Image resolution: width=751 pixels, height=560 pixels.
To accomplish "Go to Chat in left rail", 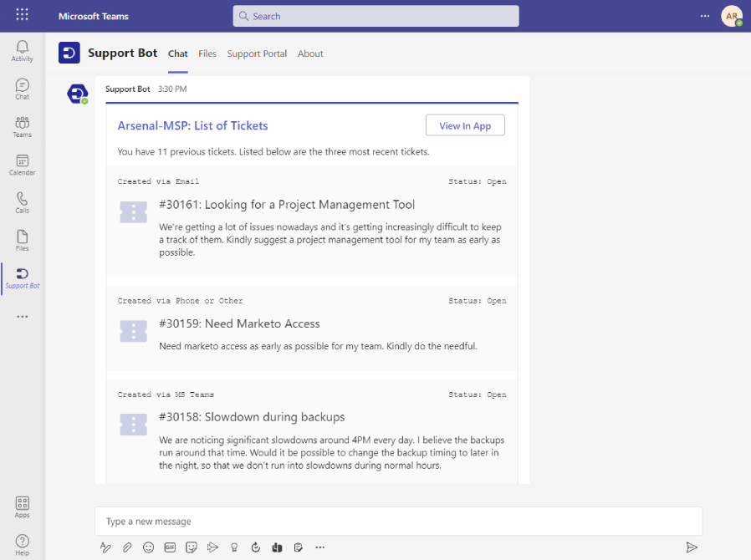I will pos(22,89).
